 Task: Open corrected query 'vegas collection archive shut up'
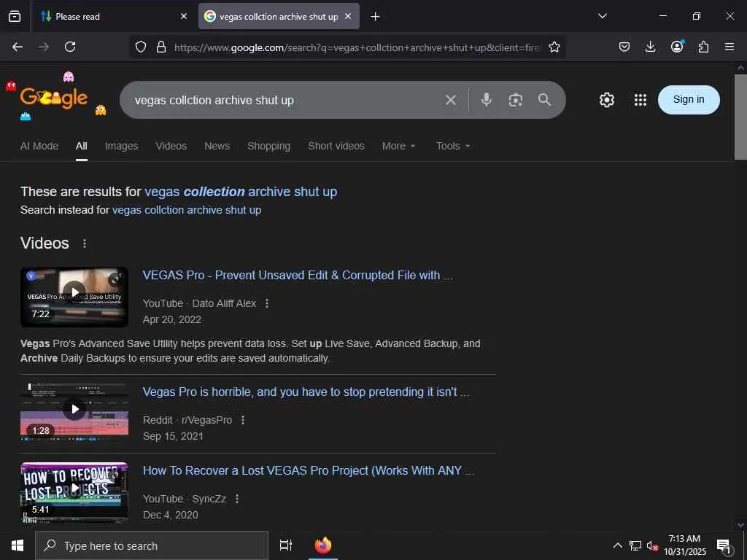[241, 192]
